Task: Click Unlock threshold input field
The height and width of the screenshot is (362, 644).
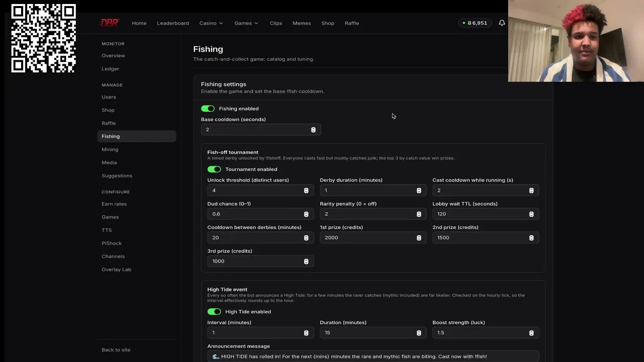Action: click(x=261, y=191)
